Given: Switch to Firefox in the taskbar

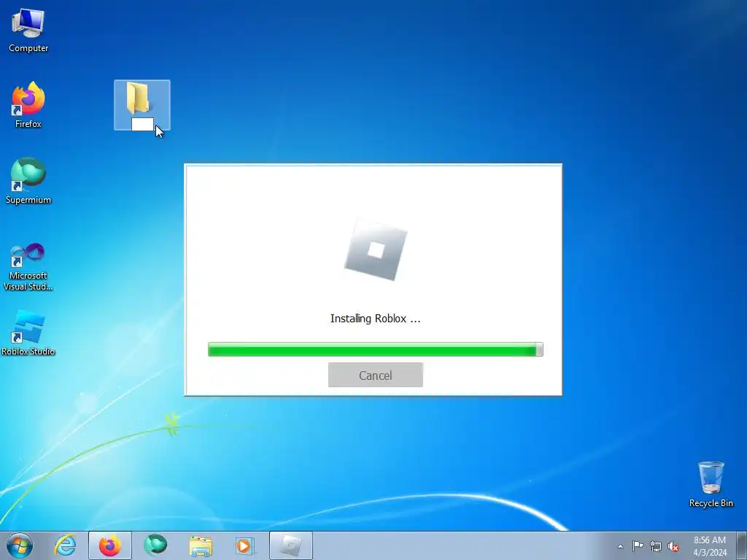Looking at the screenshot, I should click(x=110, y=545).
